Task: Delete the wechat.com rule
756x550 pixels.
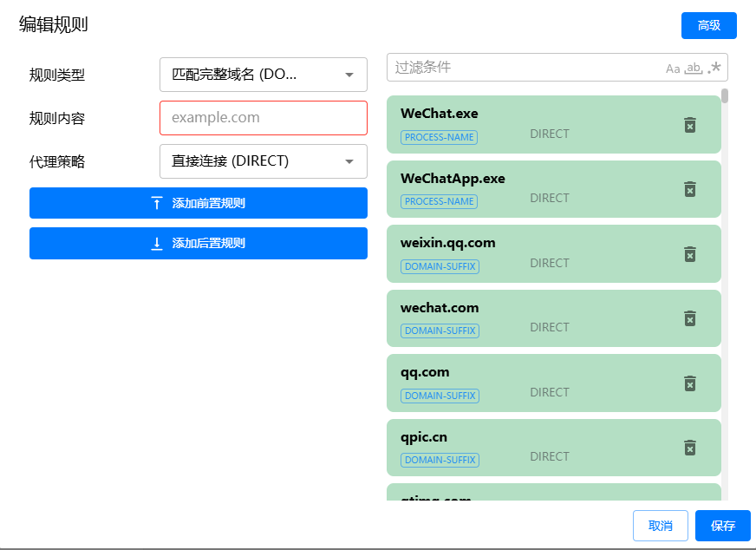Action: point(690,318)
